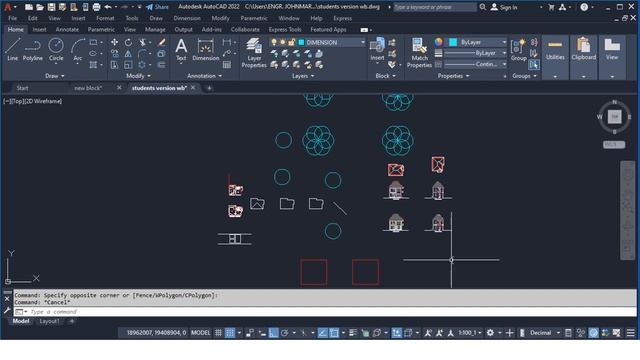This screenshot has width=640, height=360.
Task: Open the File menu
Action: pos(13,18)
